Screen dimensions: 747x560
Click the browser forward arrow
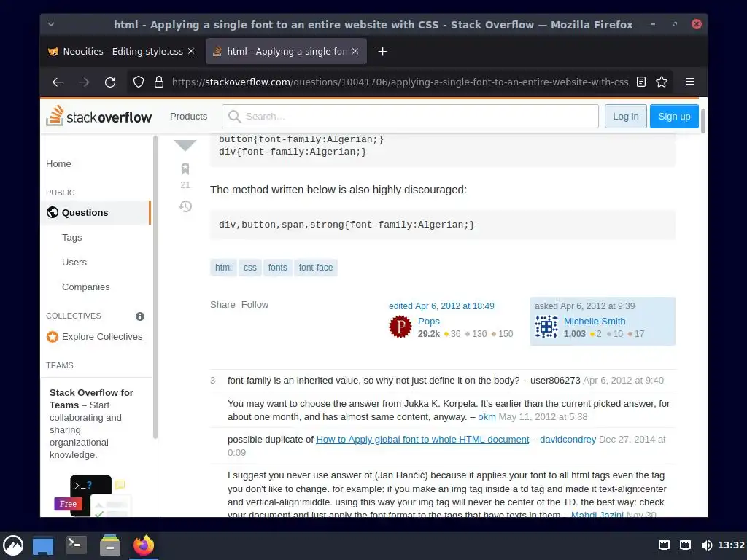tap(84, 82)
